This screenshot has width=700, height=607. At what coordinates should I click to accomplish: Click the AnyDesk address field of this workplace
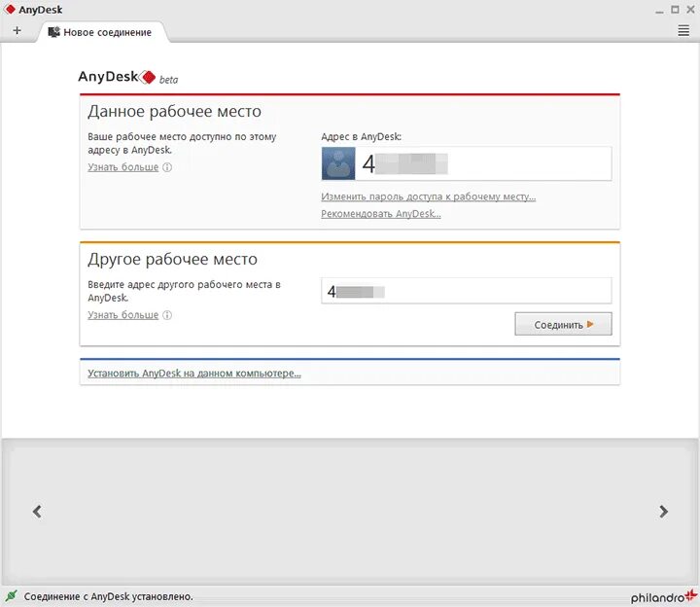pyautogui.click(x=467, y=164)
